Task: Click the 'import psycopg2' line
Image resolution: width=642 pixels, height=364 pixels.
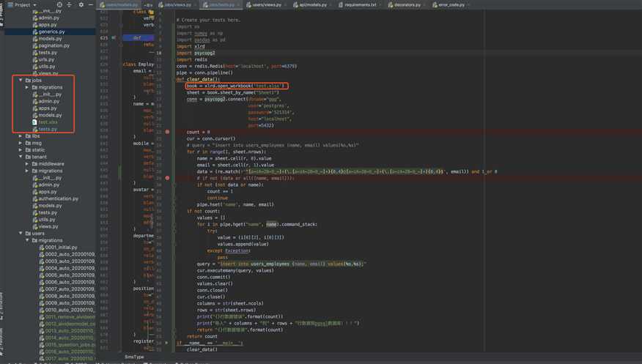Action: coord(196,53)
